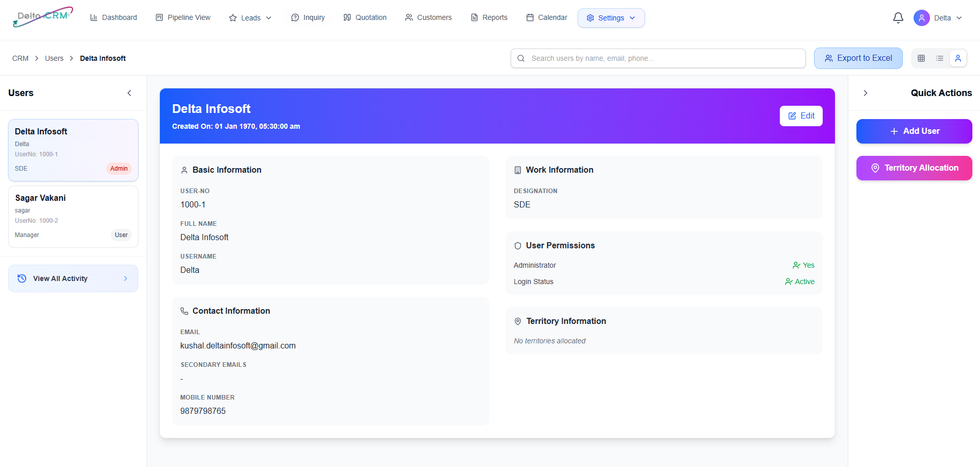Click the Territory Allocation pin icon

pyautogui.click(x=875, y=168)
